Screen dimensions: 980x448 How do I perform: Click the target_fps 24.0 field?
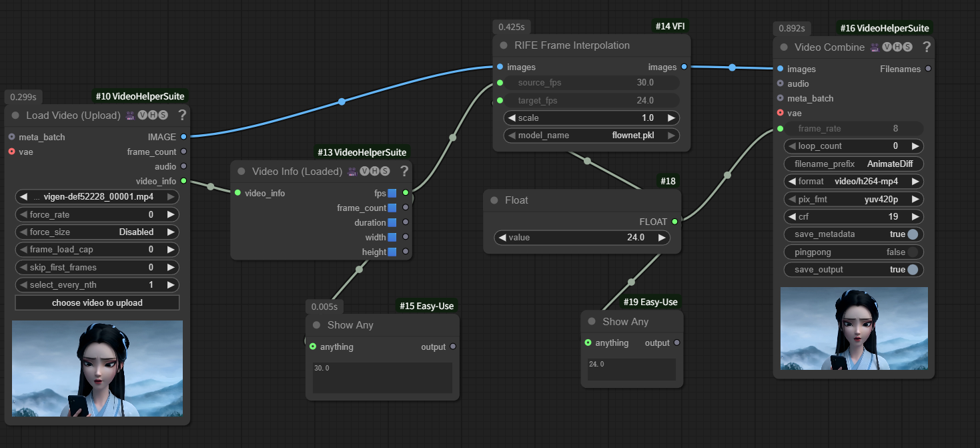coord(592,100)
